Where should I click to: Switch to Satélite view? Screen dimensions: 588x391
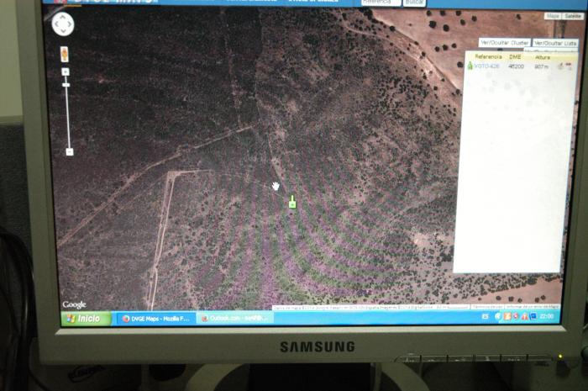coord(573,16)
